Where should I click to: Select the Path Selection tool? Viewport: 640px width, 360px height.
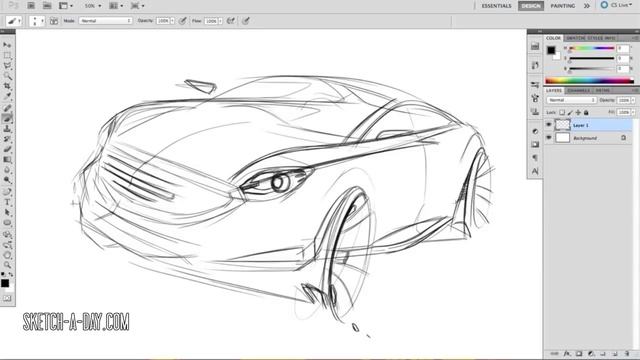click(7, 212)
